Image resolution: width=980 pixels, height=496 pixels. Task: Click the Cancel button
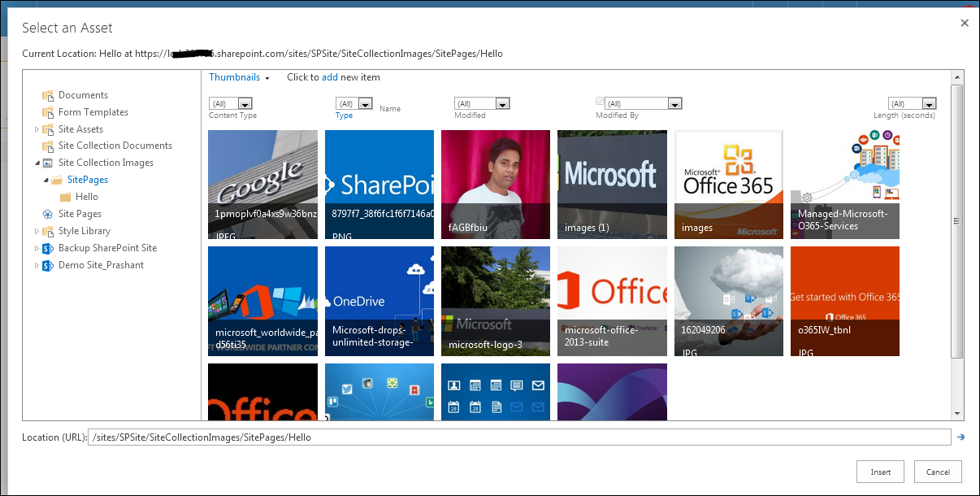(x=938, y=472)
